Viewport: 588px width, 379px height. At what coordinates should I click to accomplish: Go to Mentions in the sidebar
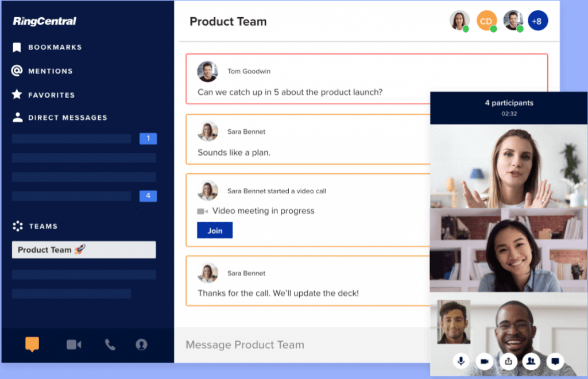pos(51,71)
